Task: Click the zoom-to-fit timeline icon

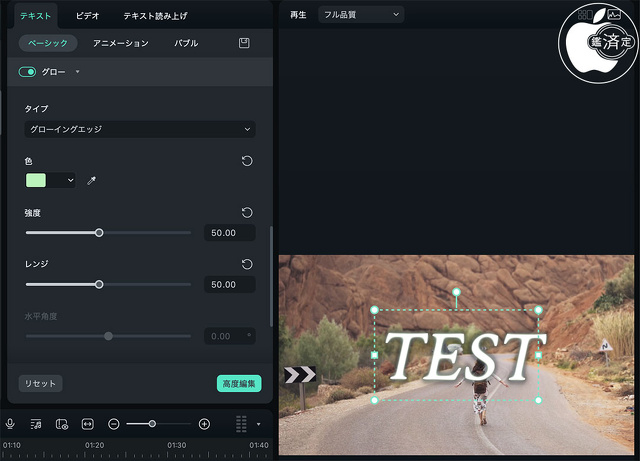Action: pos(87,424)
